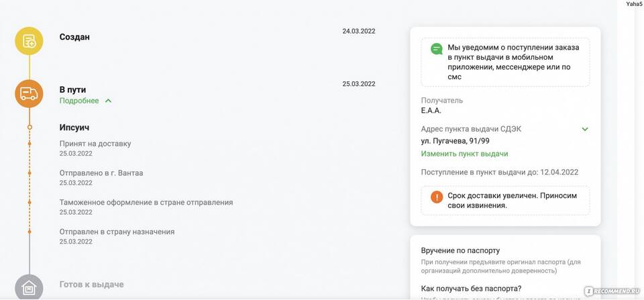Select 'Таможенное оформление в стране отправления' entry
The width and height of the screenshot is (644, 300).
click(x=146, y=202)
